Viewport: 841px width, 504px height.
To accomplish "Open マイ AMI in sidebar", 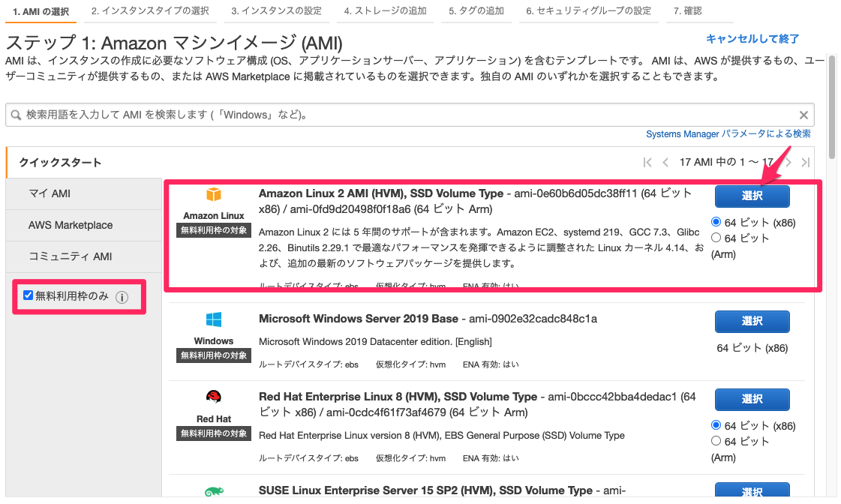I will [x=84, y=193].
